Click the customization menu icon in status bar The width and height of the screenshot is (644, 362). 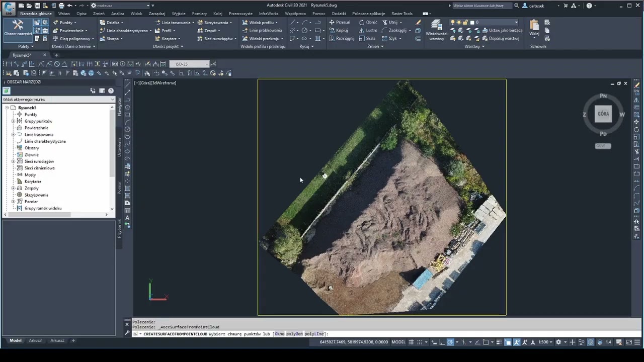(638, 342)
